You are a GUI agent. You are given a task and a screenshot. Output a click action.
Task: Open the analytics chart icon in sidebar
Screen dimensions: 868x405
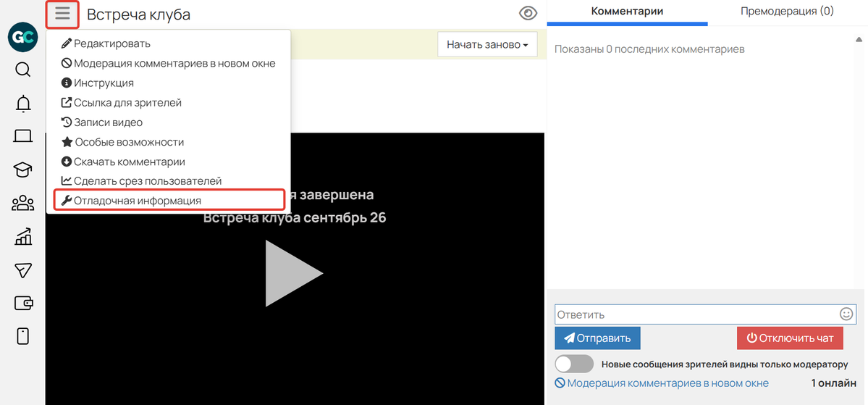[x=22, y=237]
